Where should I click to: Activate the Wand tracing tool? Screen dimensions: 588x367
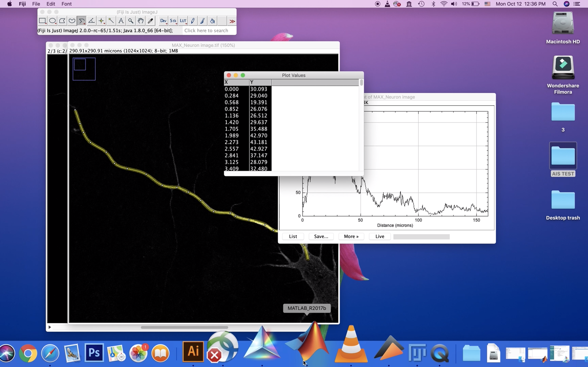click(x=111, y=21)
